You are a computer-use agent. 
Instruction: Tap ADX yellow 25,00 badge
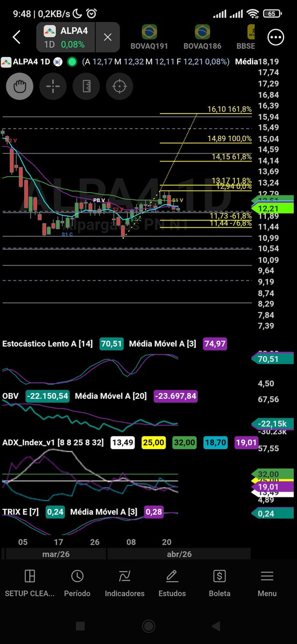(x=154, y=442)
